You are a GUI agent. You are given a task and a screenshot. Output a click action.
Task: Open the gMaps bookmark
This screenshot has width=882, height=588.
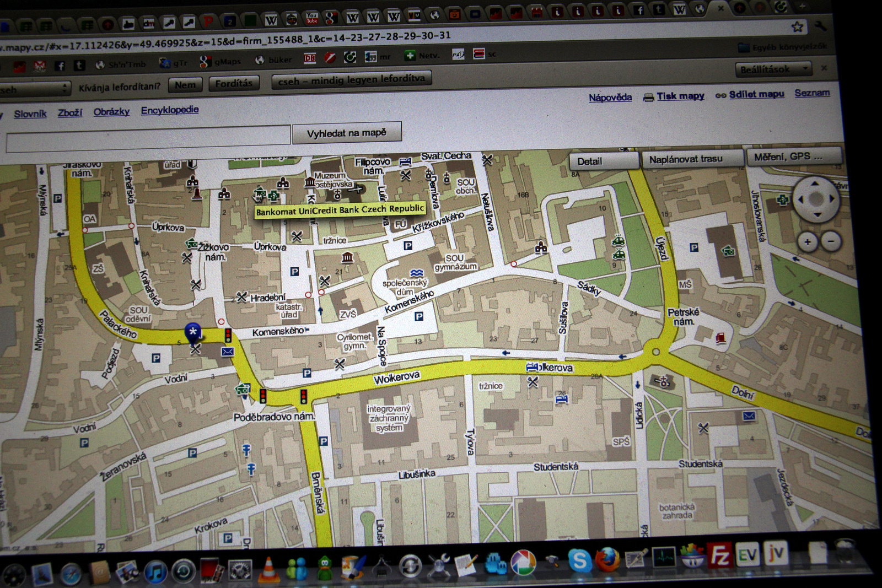221,62
